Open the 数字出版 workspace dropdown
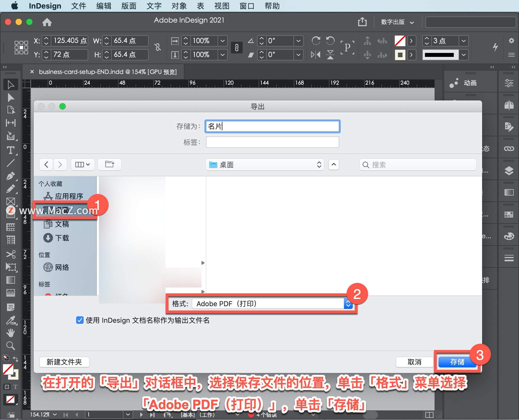 coord(397,22)
